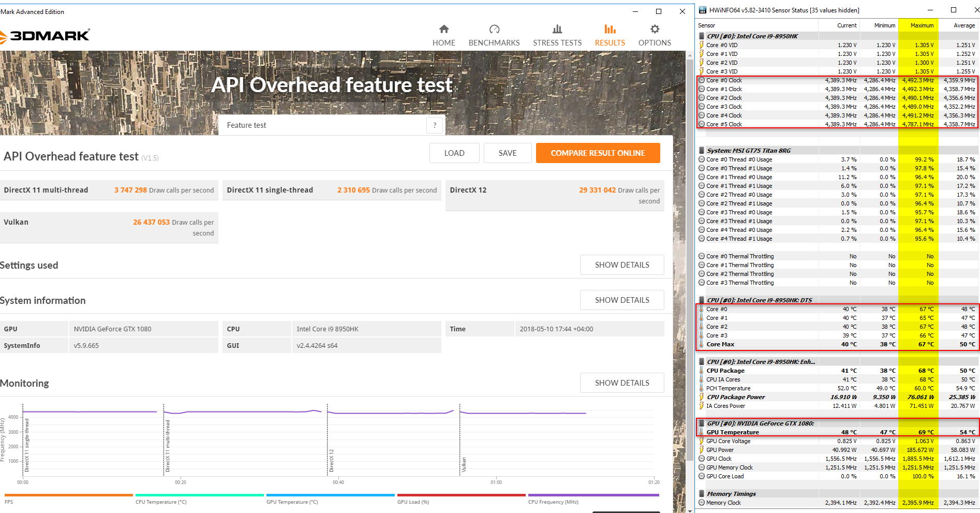Click icon of Core #0 Thread #0 Usage row
The image size is (980, 513).
(x=702, y=159)
